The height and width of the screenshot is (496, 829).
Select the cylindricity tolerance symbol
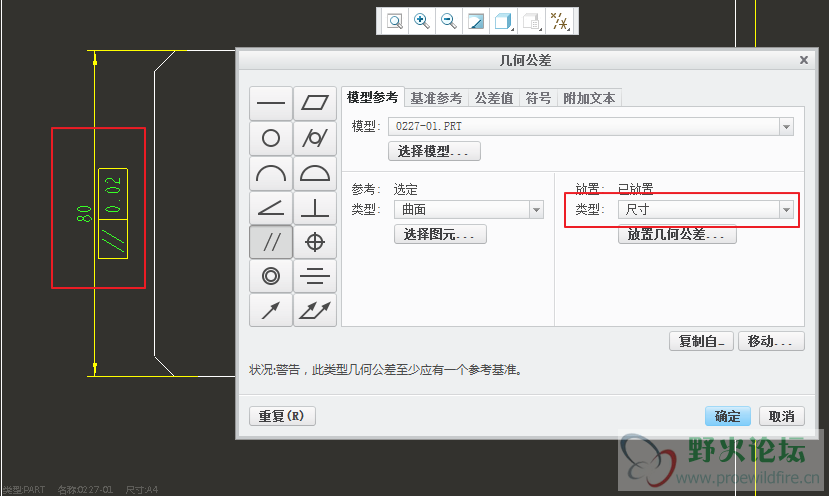coord(315,139)
